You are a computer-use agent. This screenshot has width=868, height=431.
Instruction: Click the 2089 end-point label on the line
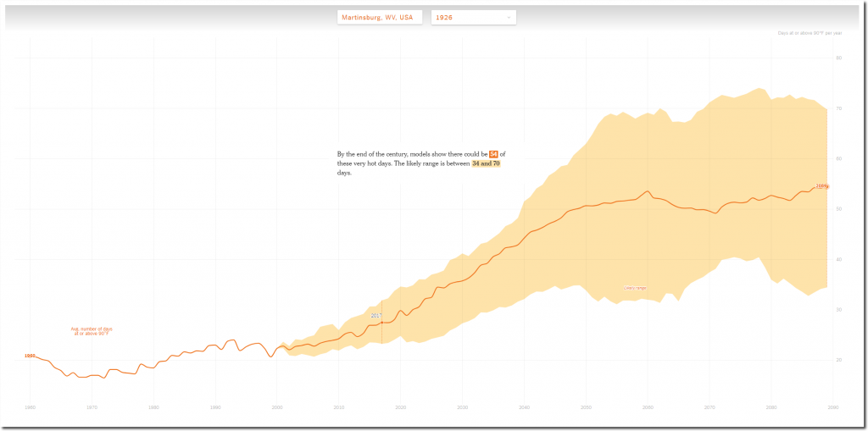click(x=822, y=185)
